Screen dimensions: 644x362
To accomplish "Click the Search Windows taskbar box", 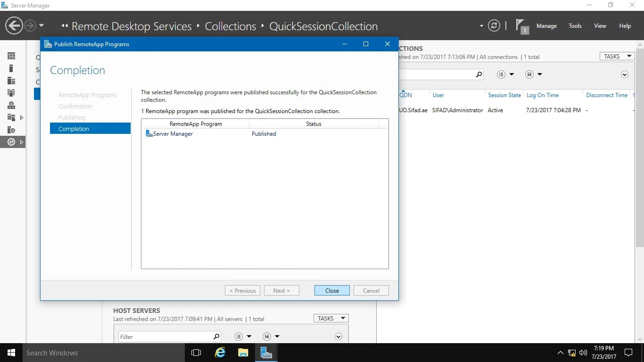I will 103,353.
